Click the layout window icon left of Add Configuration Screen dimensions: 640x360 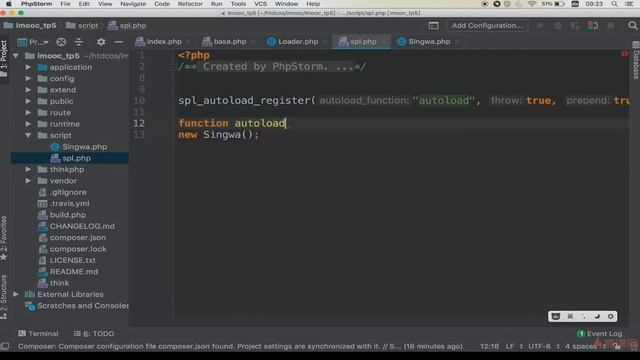(x=433, y=25)
